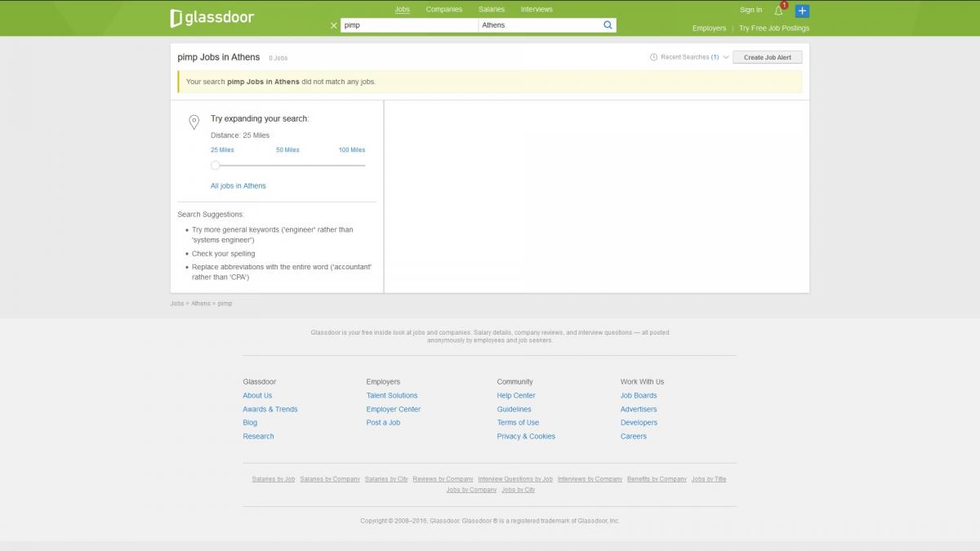
Task: Open the Awards & Trends footer link
Action: [x=270, y=410]
